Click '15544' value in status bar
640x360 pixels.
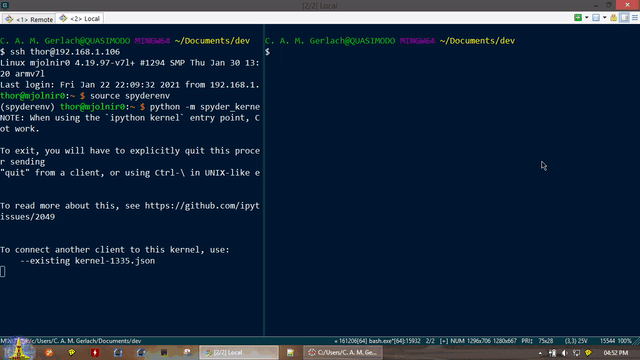click(x=607, y=341)
